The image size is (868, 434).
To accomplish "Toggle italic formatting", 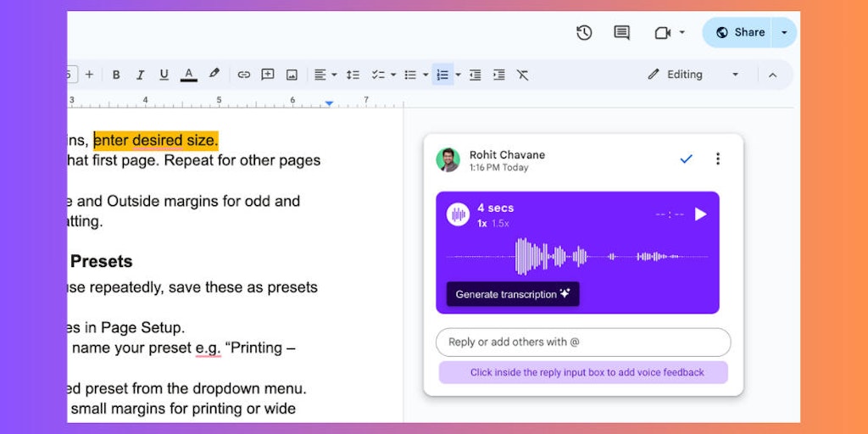I will click(140, 75).
